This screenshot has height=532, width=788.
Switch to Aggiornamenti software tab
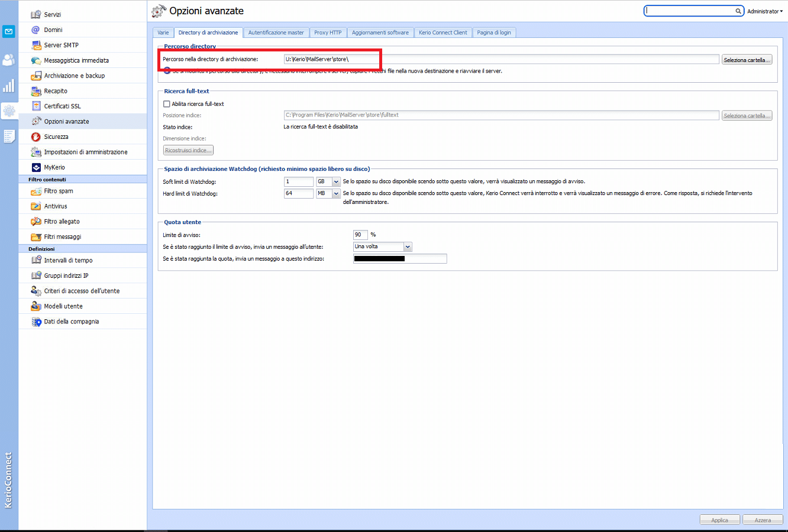tap(380, 33)
